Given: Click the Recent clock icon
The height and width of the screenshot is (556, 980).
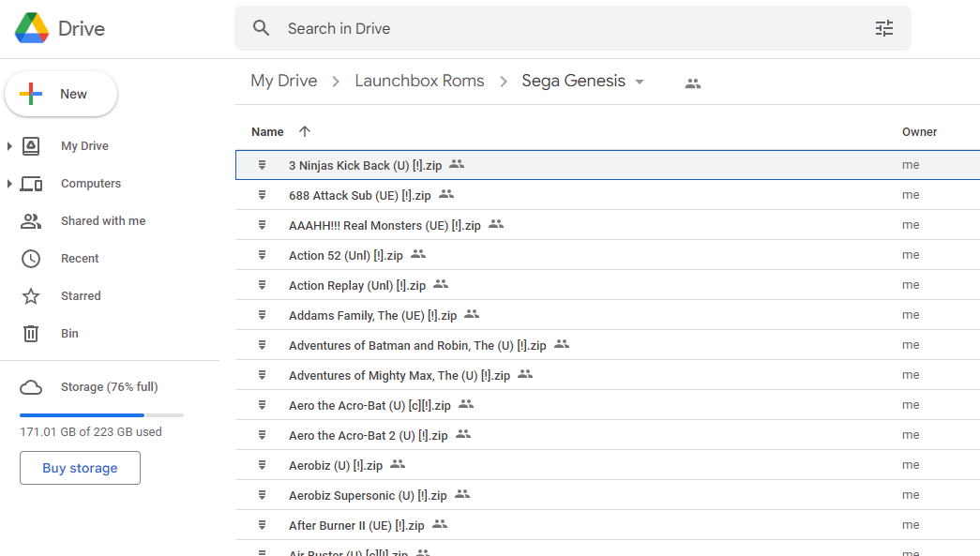Looking at the screenshot, I should tap(31, 259).
